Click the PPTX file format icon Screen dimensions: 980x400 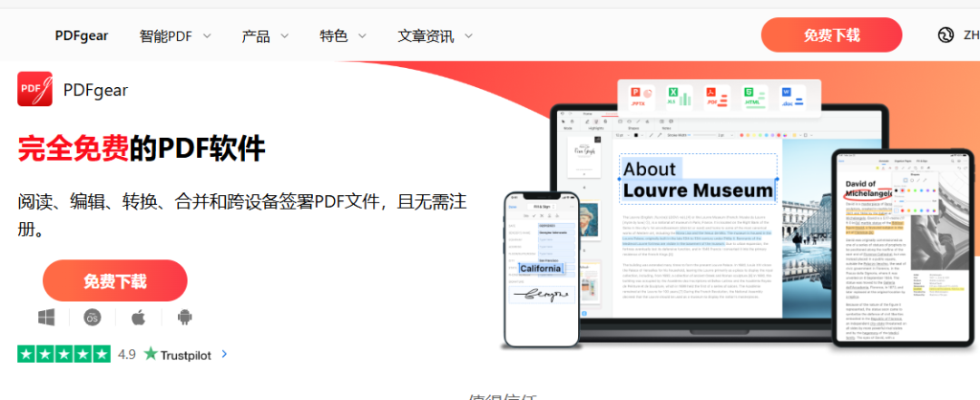click(x=642, y=98)
